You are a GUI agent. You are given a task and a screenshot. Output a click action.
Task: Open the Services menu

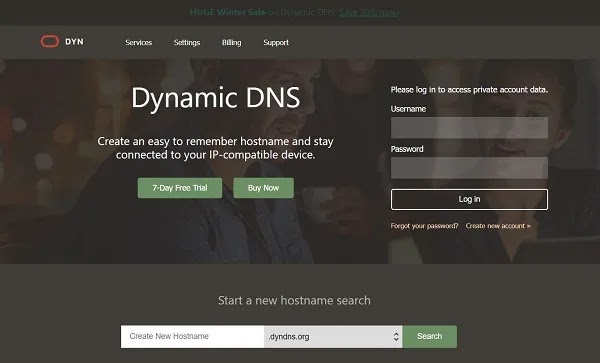coord(139,42)
